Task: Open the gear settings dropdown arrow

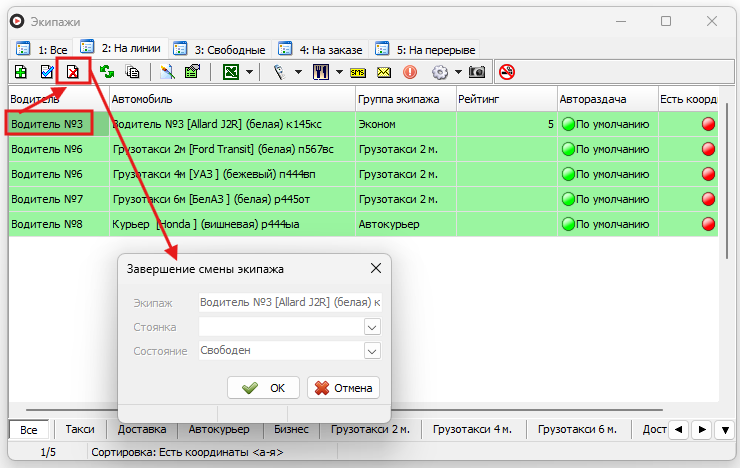Action: (x=458, y=72)
